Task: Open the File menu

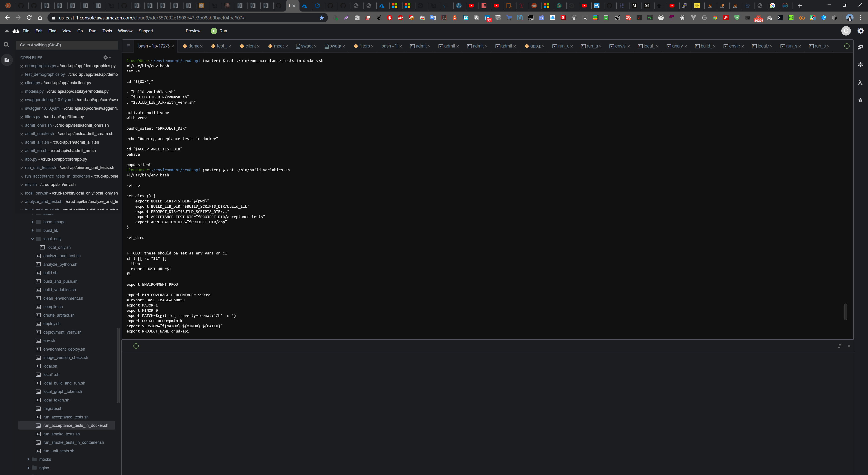Action: (x=26, y=31)
